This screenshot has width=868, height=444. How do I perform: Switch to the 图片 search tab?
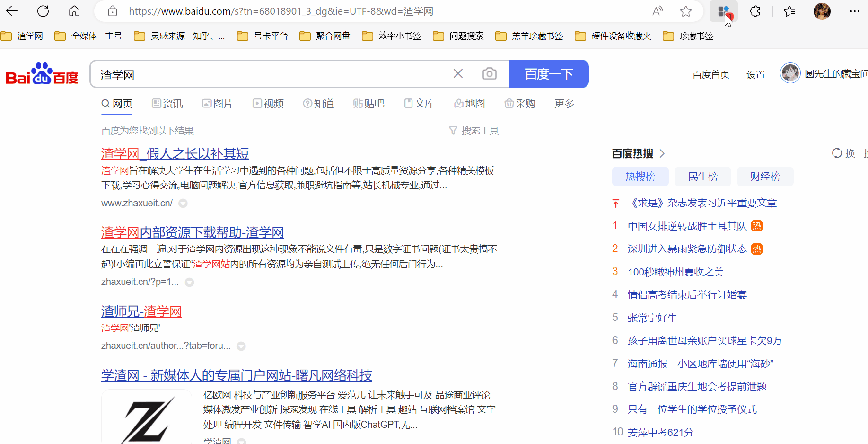click(x=218, y=104)
